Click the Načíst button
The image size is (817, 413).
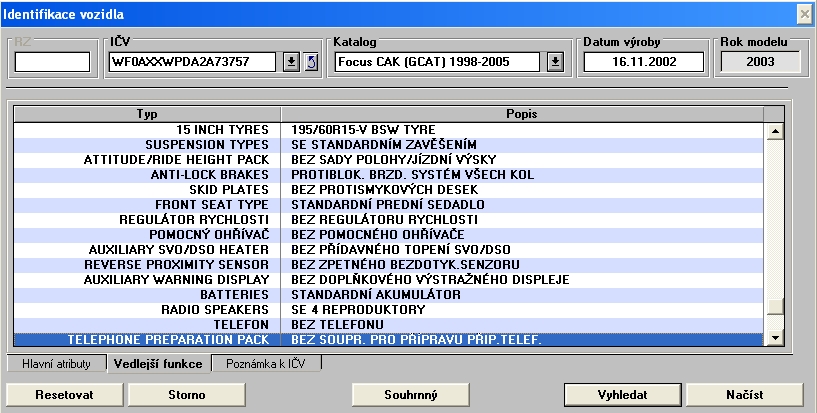744,395
